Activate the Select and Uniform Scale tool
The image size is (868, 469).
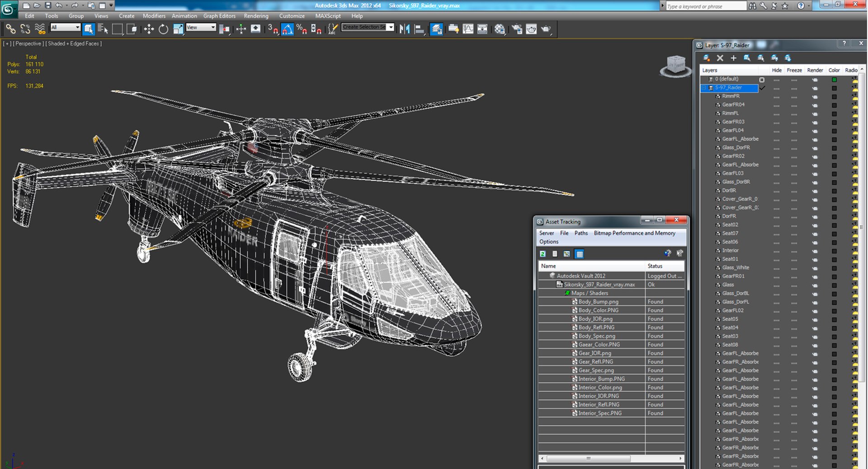[178, 29]
